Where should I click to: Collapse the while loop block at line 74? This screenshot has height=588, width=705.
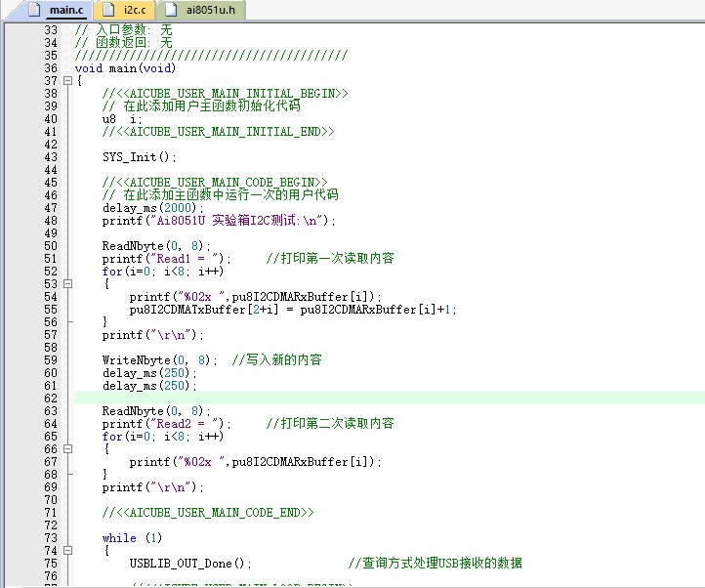coord(68,551)
